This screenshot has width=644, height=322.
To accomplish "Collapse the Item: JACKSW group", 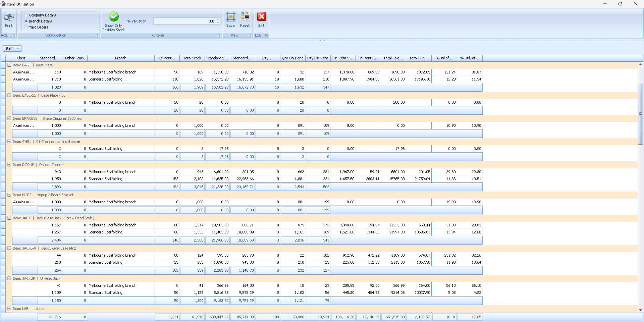I will coord(9,248).
